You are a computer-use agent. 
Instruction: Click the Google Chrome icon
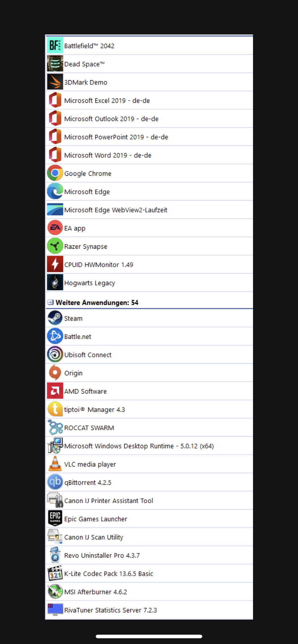(55, 173)
